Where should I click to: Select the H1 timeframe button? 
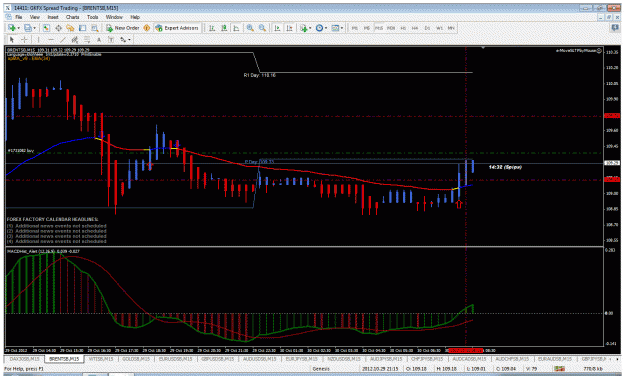tap(403, 28)
